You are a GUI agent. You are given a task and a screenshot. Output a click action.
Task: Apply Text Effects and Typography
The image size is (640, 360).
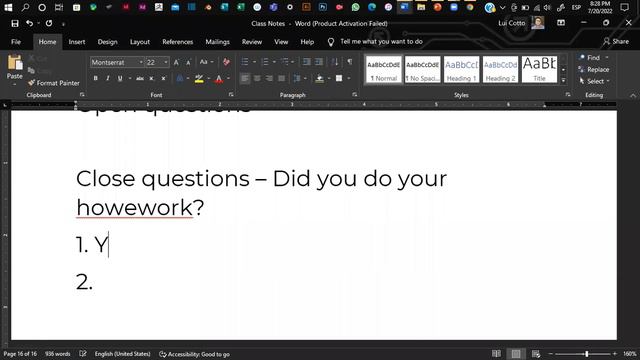coord(180,78)
